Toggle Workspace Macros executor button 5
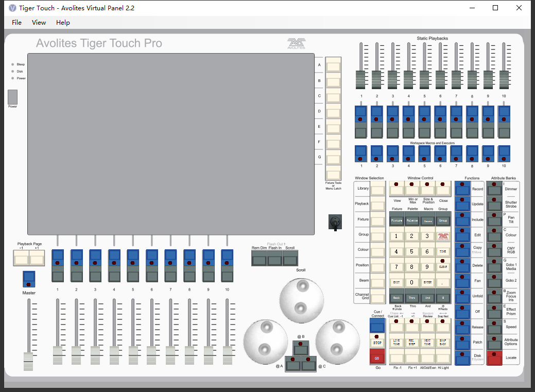 pyautogui.click(x=424, y=154)
